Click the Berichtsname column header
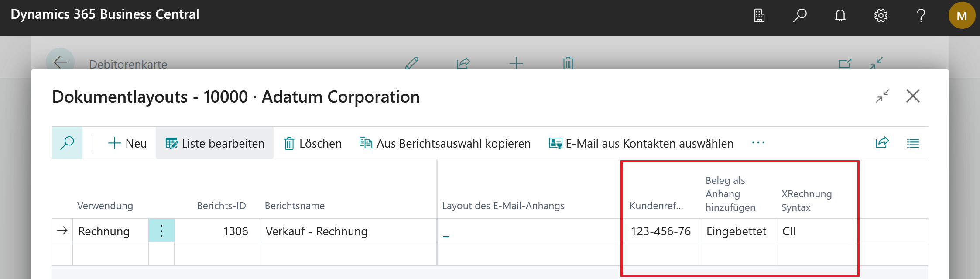This screenshot has height=279, width=980. 295,206
